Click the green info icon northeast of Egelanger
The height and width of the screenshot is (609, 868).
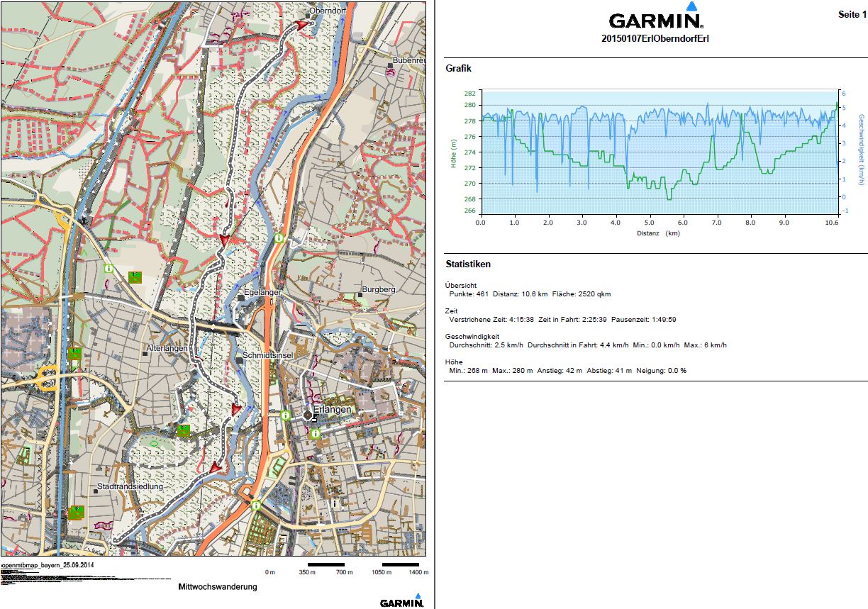click(x=279, y=238)
